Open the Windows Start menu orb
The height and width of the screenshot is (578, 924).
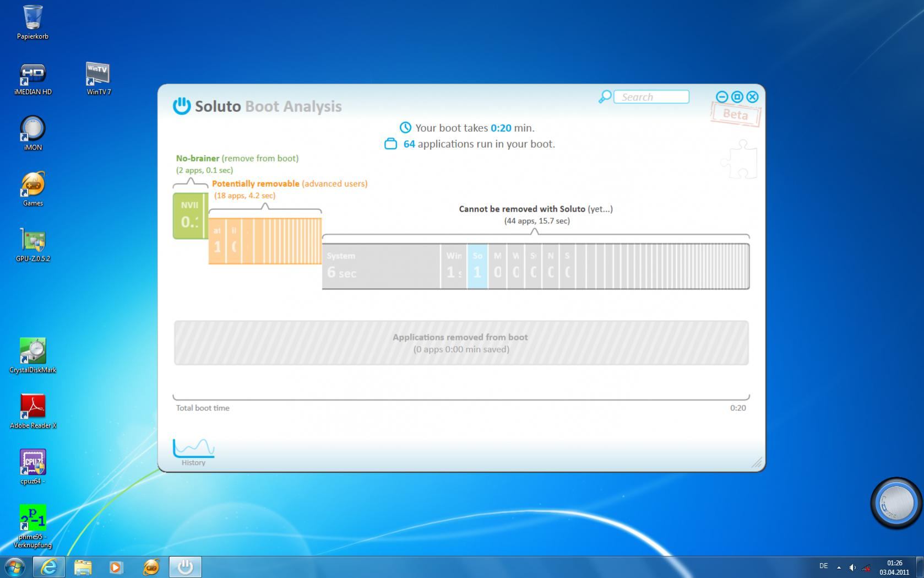pyautogui.click(x=14, y=566)
